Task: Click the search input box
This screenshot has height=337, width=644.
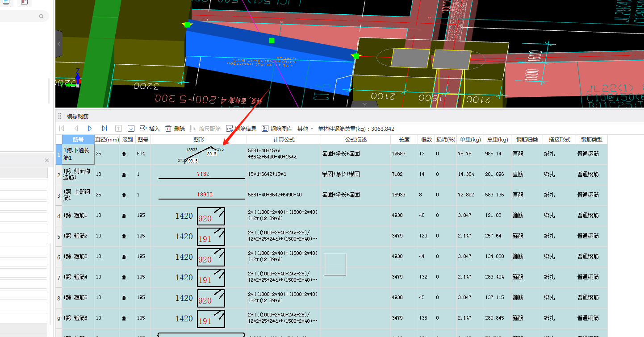Action: 22,17
